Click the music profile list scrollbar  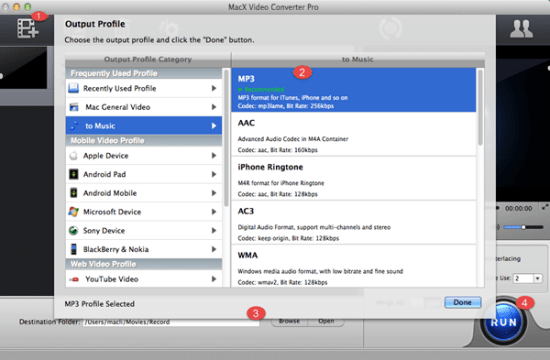tap(480, 107)
